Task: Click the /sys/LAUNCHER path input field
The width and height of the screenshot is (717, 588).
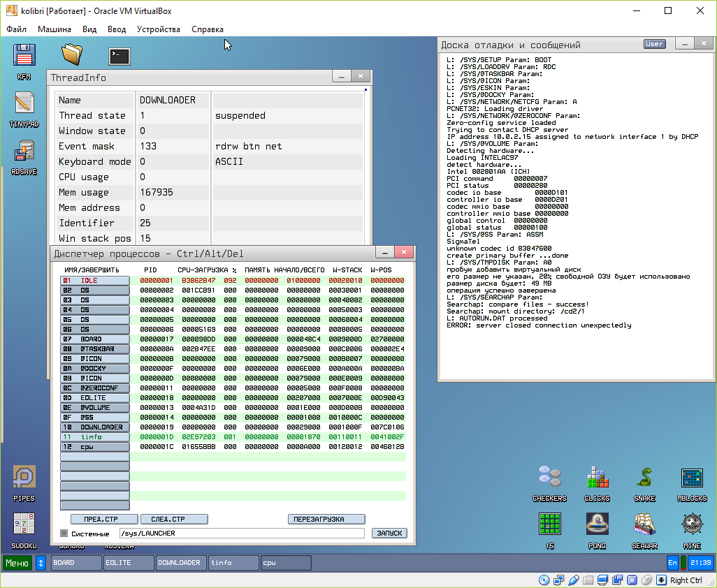Action: tap(241, 534)
